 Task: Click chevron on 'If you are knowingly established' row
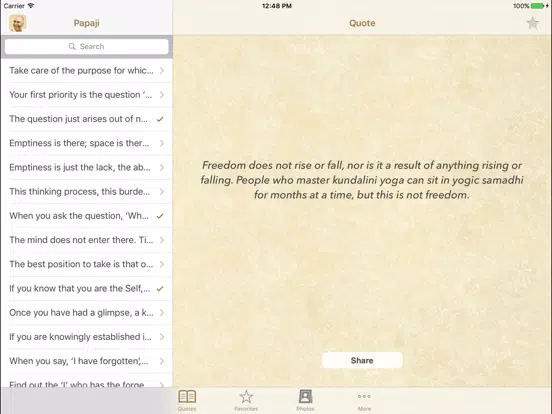(162, 337)
